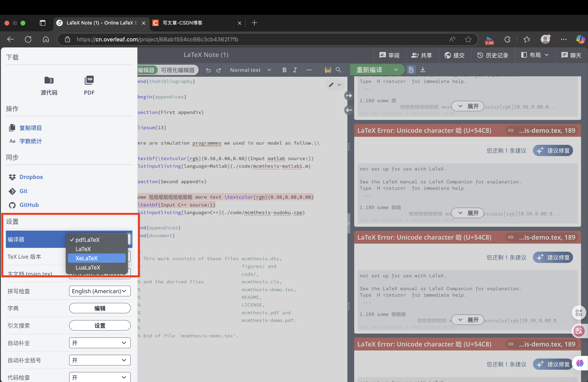Image resolution: width=588 pixels, height=382 pixels.
Task: Download the PDF file
Action: pyautogui.click(x=89, y=86)
